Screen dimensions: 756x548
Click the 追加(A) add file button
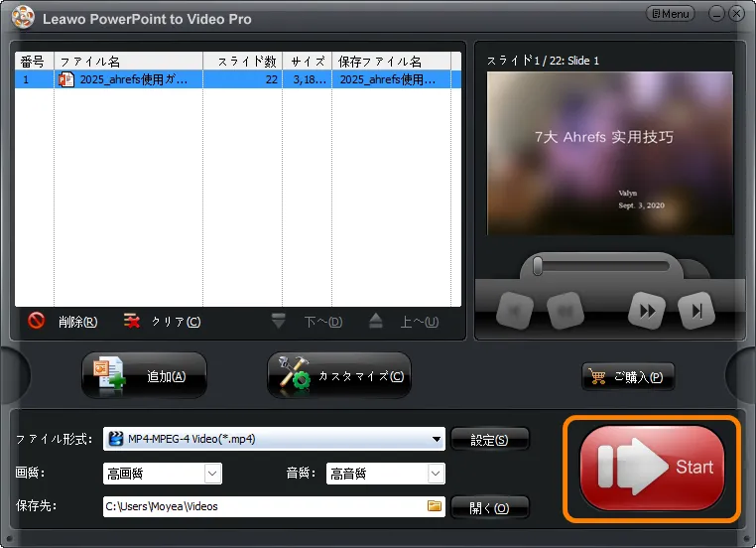coord(144,375)
